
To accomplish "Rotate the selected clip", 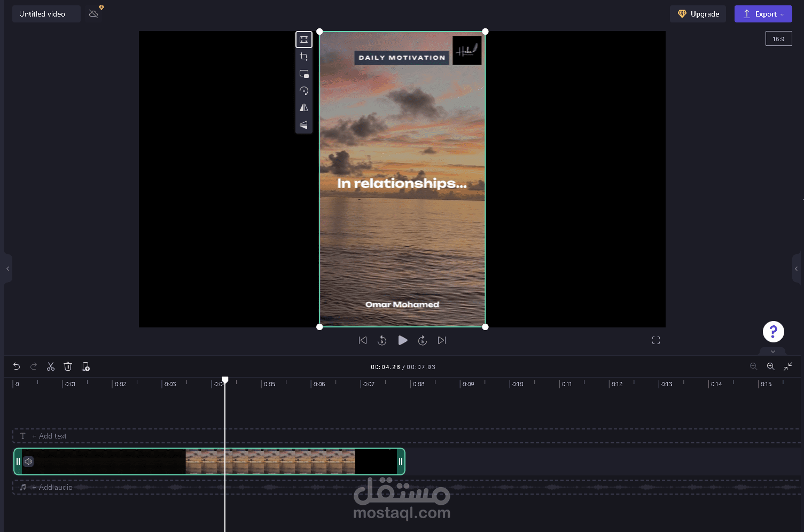I will click(304, 90).
